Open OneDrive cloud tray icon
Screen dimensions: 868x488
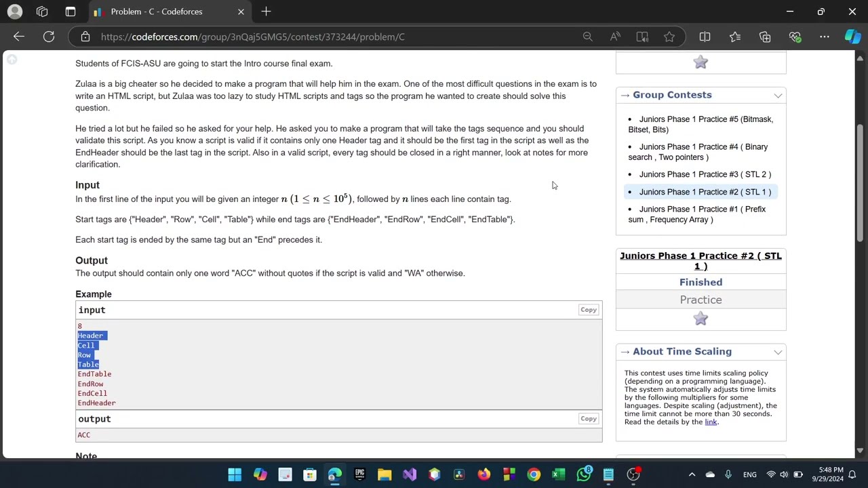coord(710,474)
